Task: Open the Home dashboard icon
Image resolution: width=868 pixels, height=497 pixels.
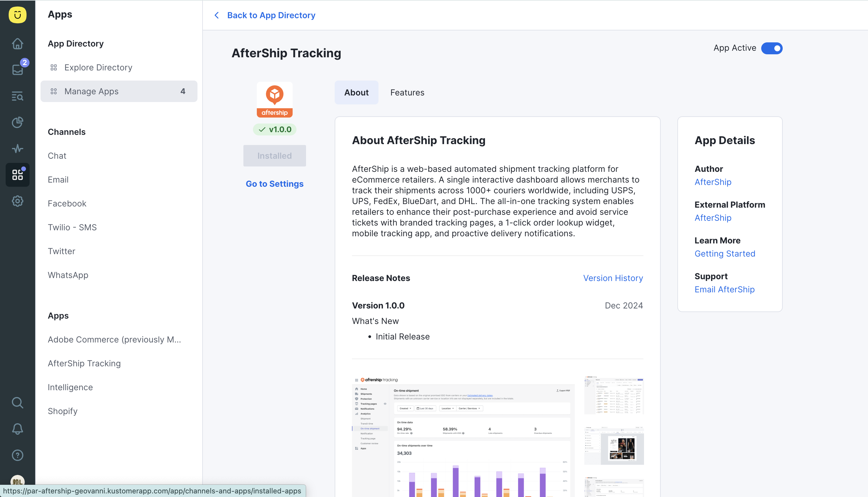Action: [17, 44]
